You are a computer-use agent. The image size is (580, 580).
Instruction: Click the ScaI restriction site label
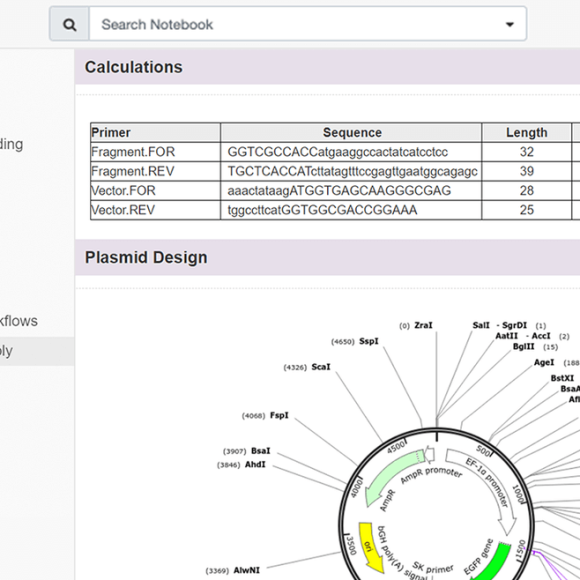point(321,367)
